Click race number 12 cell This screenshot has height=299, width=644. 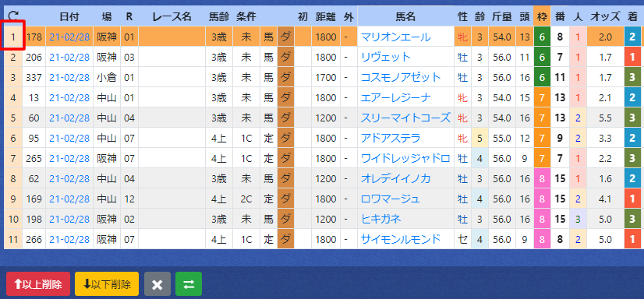(129, 199)
